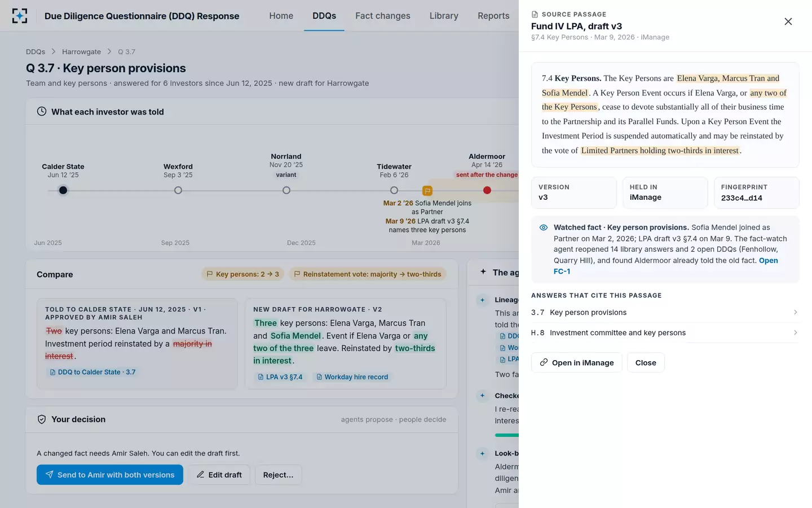Click the app logo icon

pyautogui.click(x=20, y=16)
